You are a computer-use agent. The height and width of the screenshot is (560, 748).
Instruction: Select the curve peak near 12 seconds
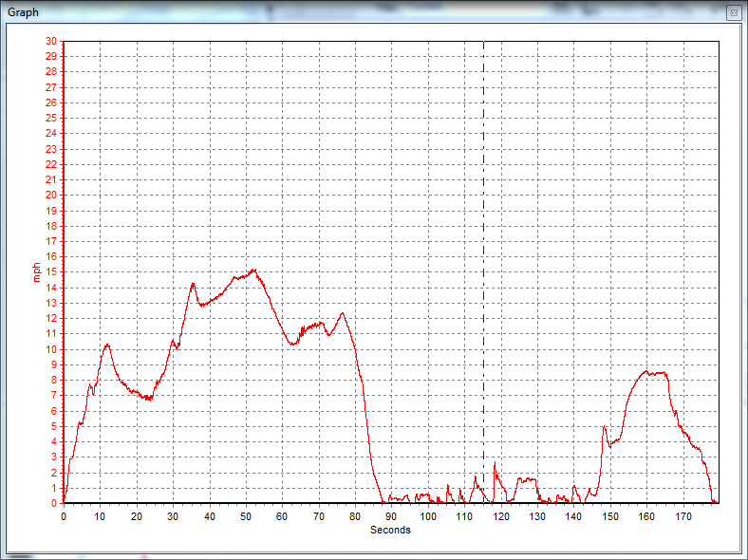point(107,345)
